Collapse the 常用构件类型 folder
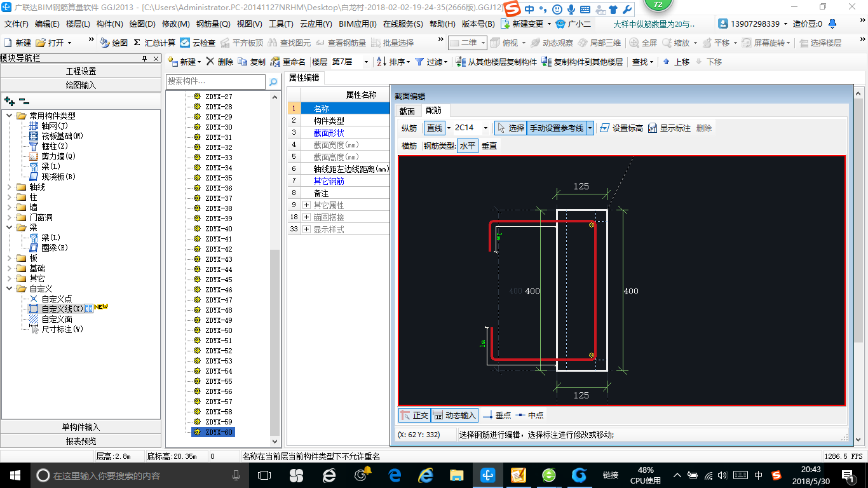868x488 pixels. tap(10, 116)
